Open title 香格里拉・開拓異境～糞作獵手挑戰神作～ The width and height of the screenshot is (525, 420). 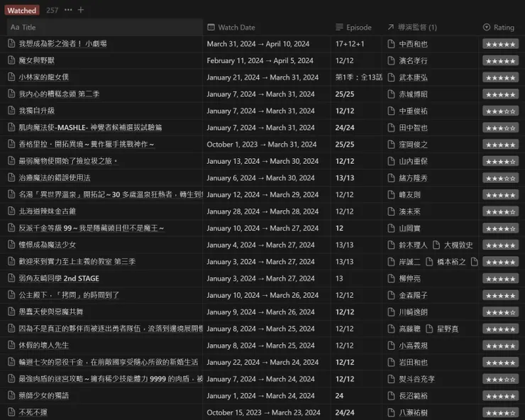tap(87, 144)
